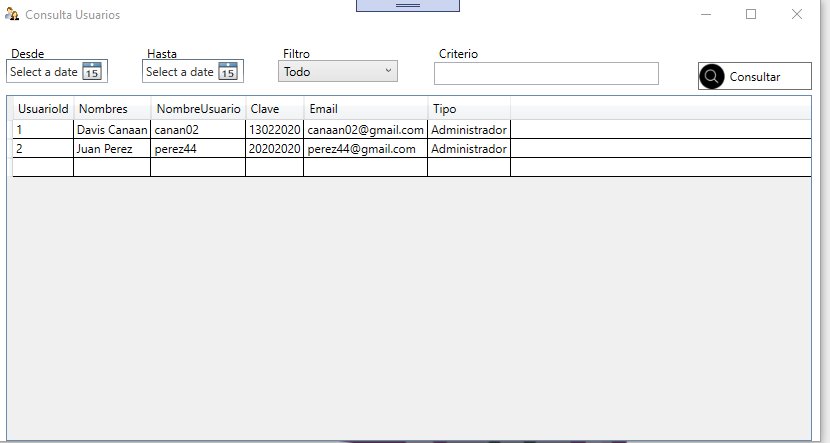Click the debugger toolbar handle above the title
830x443 pixels.
click(408, 5)
